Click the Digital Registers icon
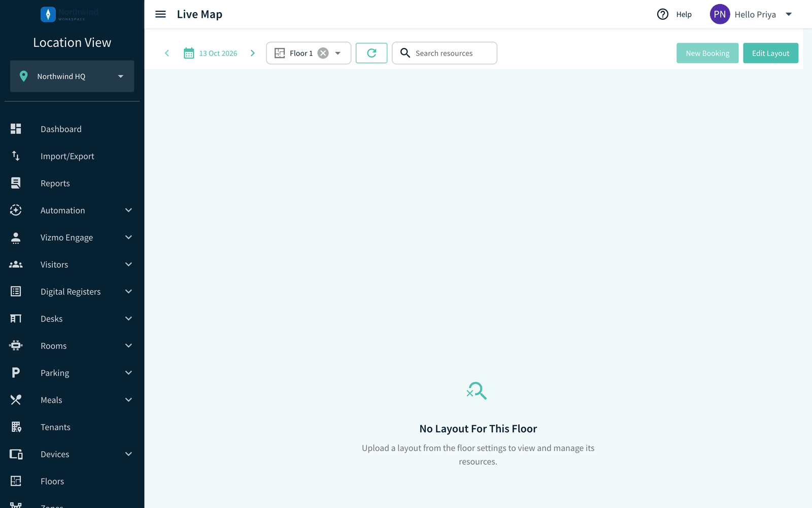The height and width of the screenshot is (508, 812). click(x=16, y=292)
